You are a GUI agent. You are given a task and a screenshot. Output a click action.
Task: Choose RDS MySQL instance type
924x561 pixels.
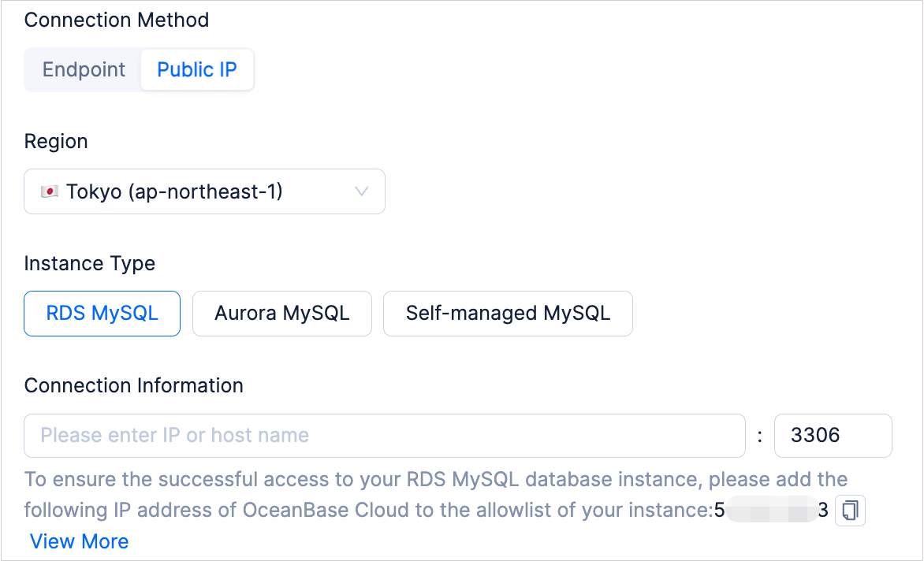click(102, 314)
